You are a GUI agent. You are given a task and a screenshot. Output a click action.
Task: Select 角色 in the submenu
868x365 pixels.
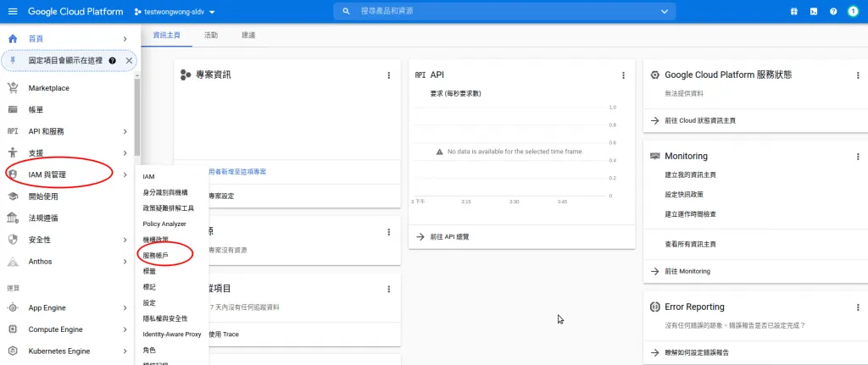pyautogui.click(x=149, y=350)
